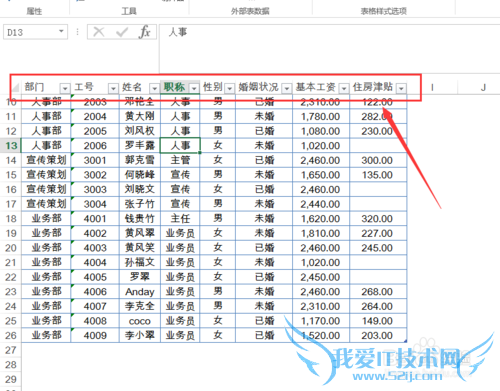Click the 职称 header cell
This screenshot has height=391, width=500.
180,88
